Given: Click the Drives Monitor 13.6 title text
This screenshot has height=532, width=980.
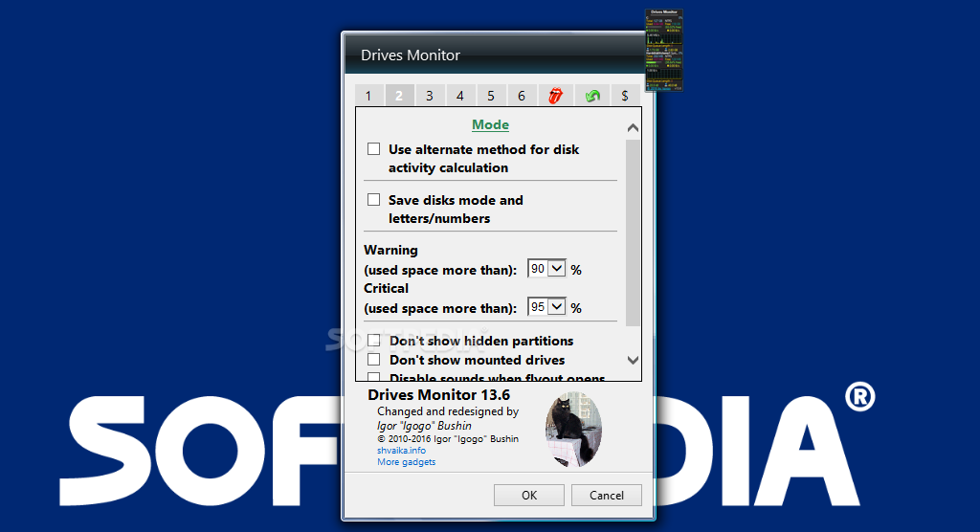Looking at the screenshot, I should point(438,395).
